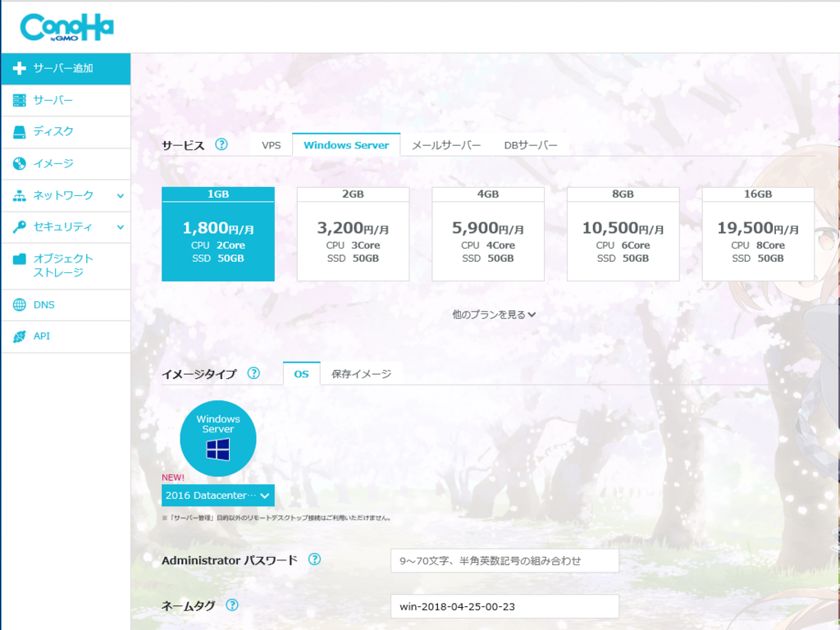The height and width of the screenshot is (630, 840).
Task: Open help icon next to イメージタイプ
Action: click(x=253, y=373)
